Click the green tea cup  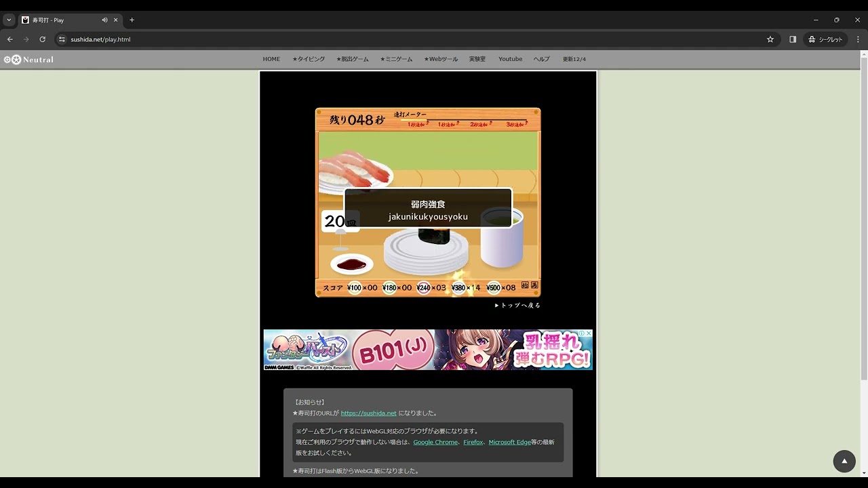[502, 238]
